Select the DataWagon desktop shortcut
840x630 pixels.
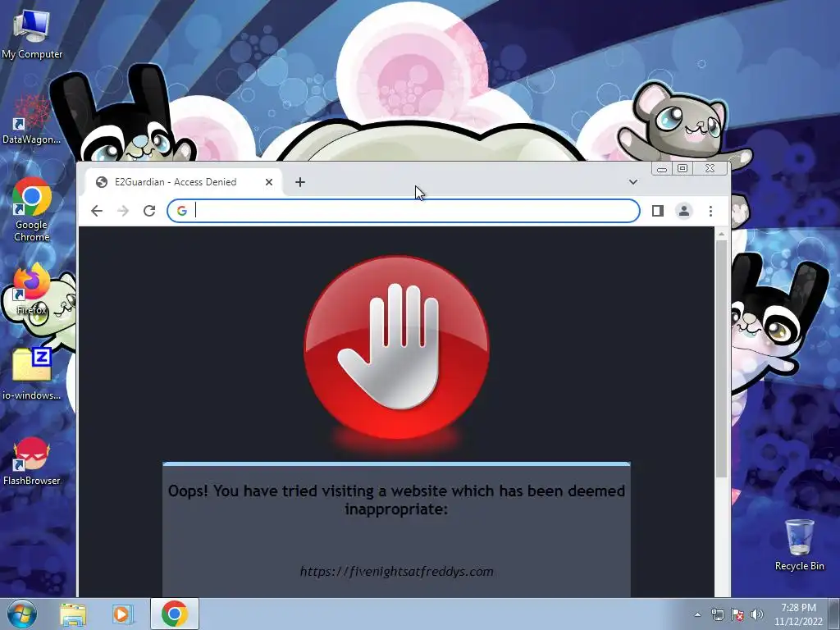pyautogui.click(x=32, y=120)
